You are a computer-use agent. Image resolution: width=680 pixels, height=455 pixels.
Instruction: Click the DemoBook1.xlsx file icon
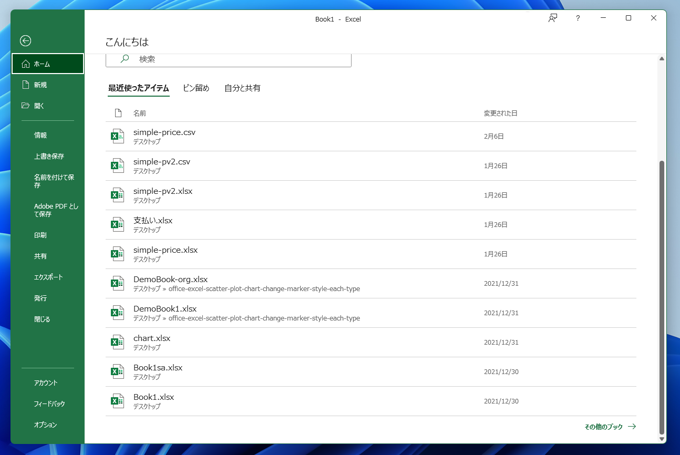pos(117,313)
